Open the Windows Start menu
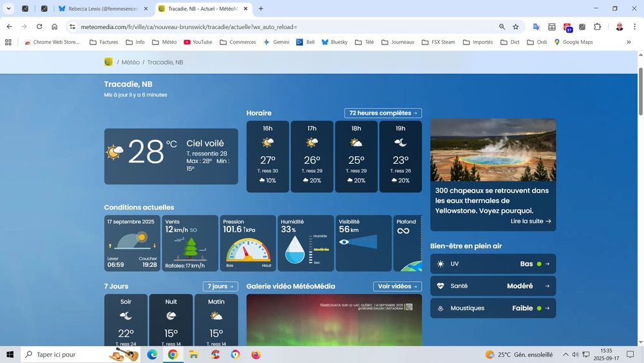Screen dimensions: 644x363 tap(10, 355)
